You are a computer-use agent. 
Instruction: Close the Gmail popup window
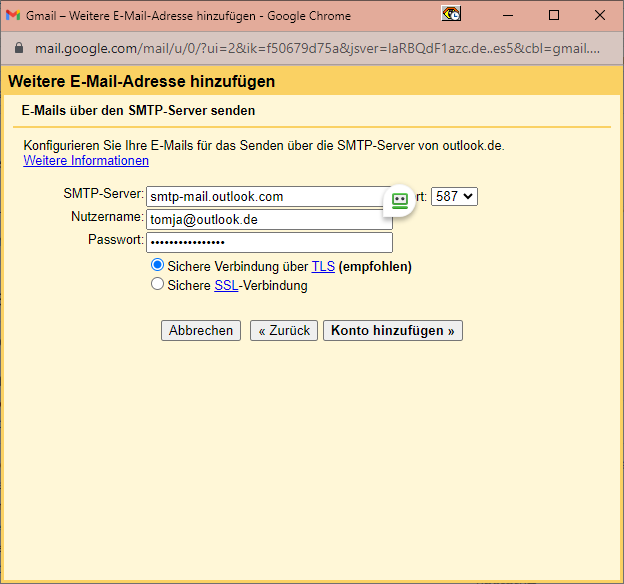(x=600, y=16)
